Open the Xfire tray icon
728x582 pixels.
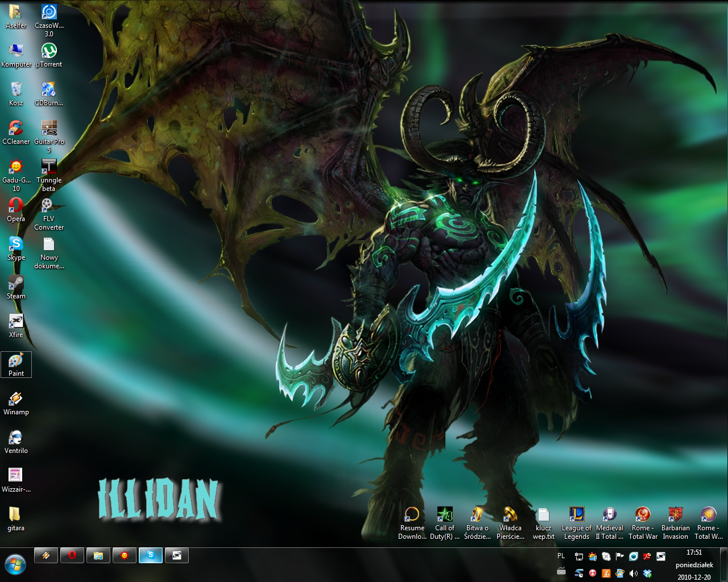pos(661,556)
